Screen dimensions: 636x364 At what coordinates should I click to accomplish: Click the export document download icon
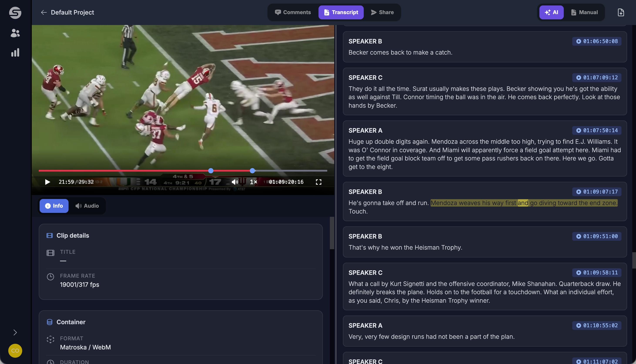pos(621,12)
